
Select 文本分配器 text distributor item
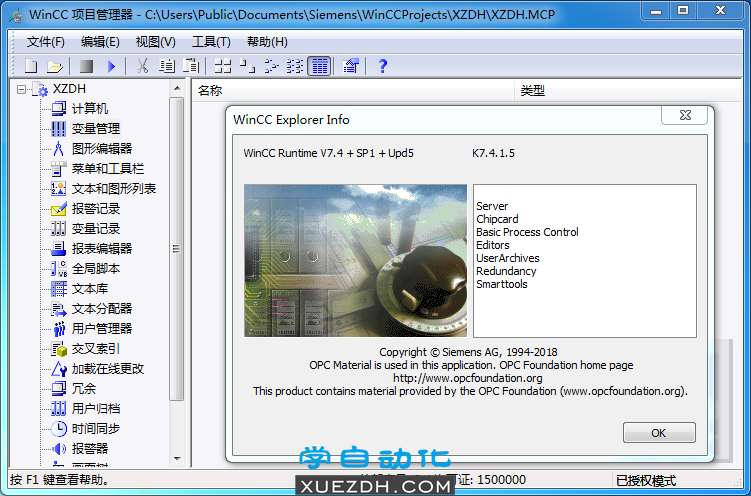click(x=102, y=309)
